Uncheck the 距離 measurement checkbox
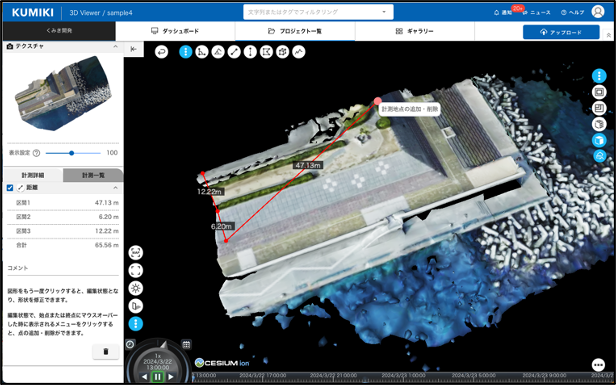Screen dimensions: 616x385 (10, 188)
